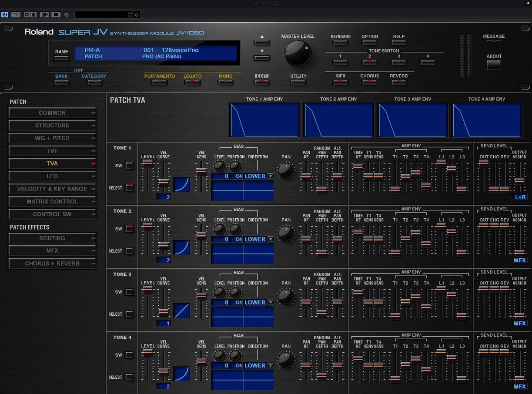Open the CONTROL SW tab
The width and height of the screenshot is (532, 394).
(x=53, y=214)
